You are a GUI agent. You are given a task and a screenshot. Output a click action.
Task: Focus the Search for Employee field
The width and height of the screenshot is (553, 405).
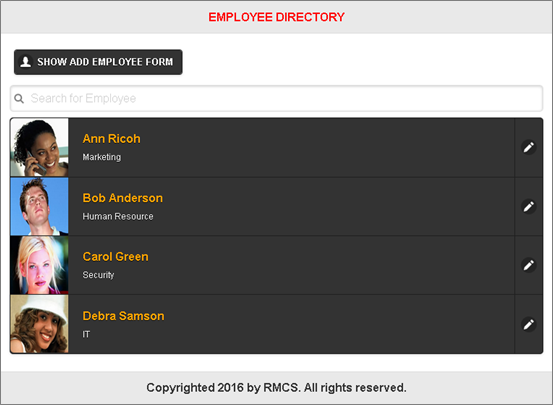coord(276,98)
